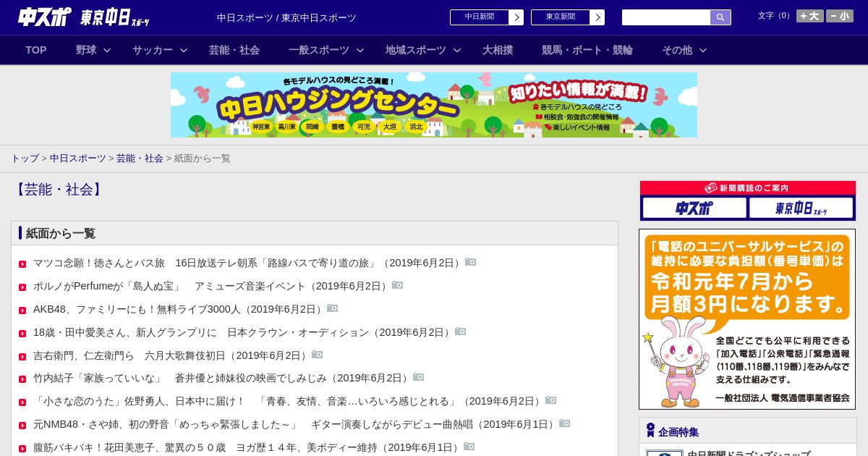Open the サッカー menu

pyautogui.click(x=153, y=50)
